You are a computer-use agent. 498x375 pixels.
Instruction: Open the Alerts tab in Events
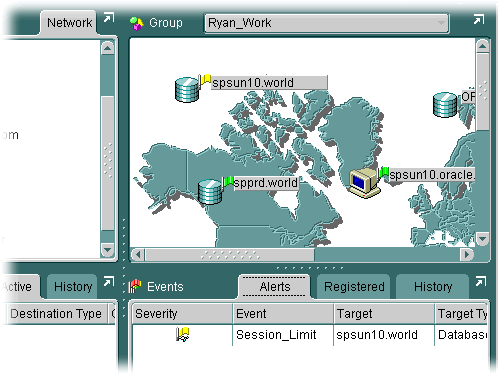[x=275, y=287]
